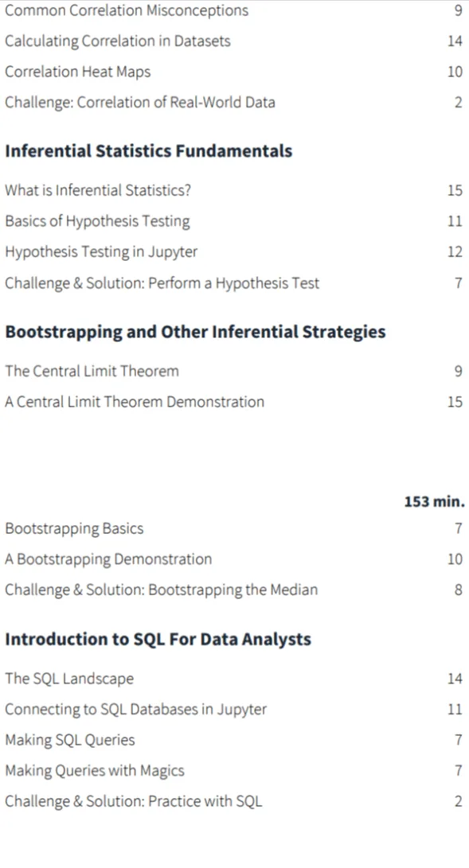Select Connecting to SQL Databases in Jupyter
The image size is (469, 868).
click(x=136, y=710)
